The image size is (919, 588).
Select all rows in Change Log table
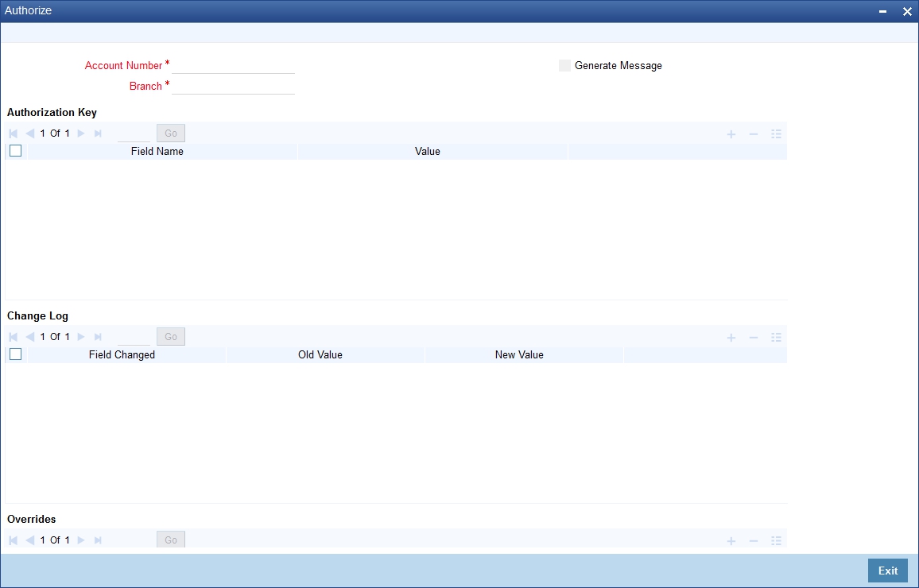16,354
